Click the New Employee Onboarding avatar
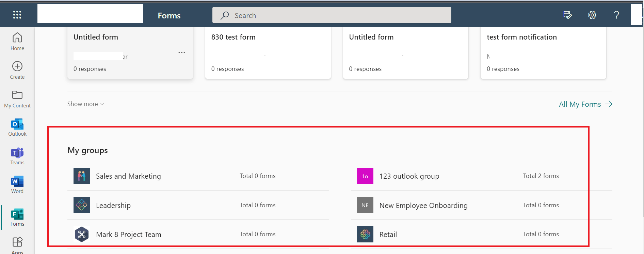Viewport: 644px width, 254px height. pyautogui.click(x=365, y=205)
